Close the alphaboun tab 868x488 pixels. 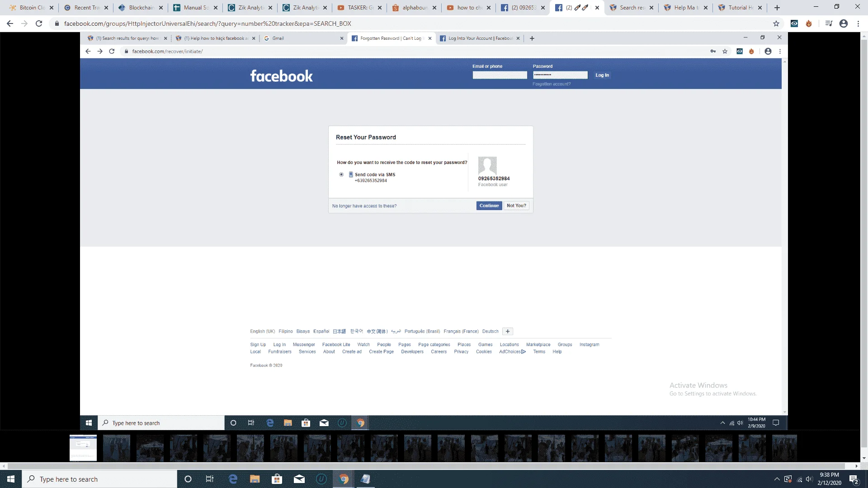coord(434,8)
